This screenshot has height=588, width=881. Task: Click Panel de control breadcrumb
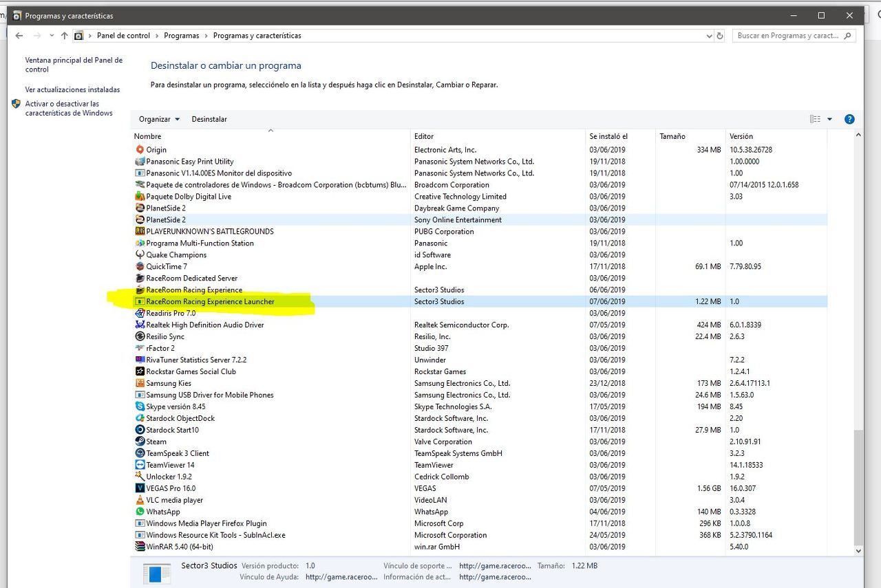(123, 36)
